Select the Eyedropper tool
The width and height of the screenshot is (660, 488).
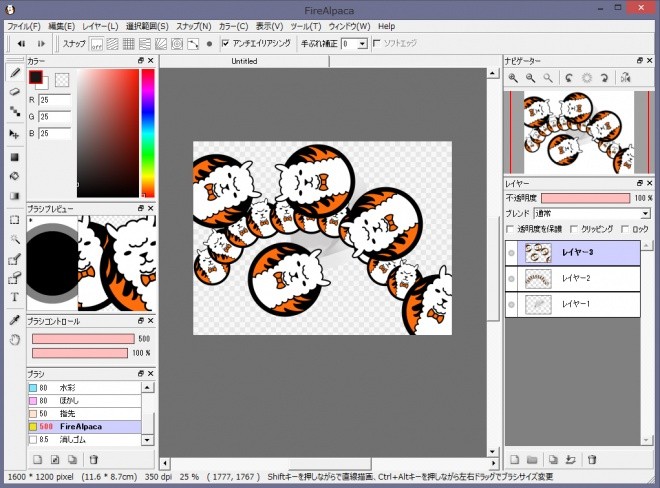tap(15, 320)
